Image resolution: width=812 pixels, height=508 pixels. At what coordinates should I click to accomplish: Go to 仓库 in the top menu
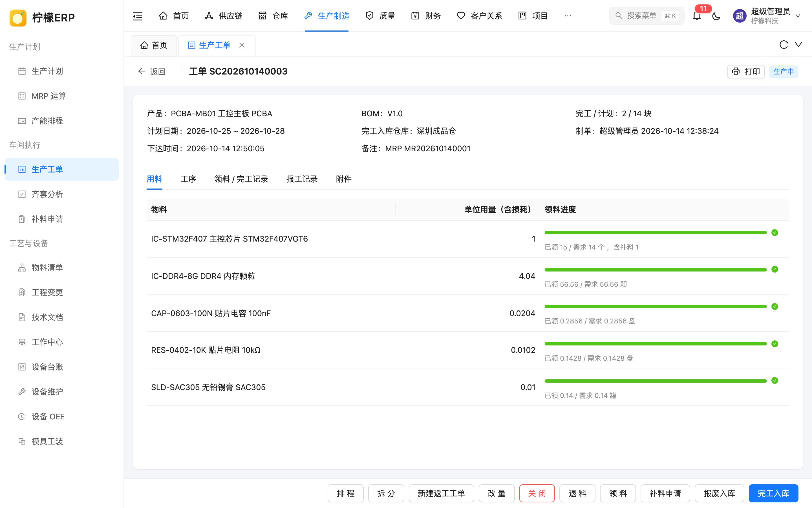(273, 16)
